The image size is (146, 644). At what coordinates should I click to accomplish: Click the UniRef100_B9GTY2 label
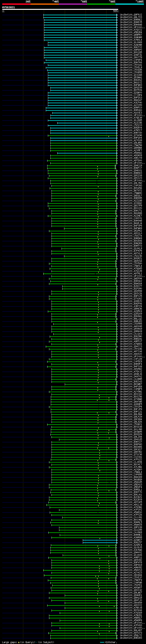[131, 48]
